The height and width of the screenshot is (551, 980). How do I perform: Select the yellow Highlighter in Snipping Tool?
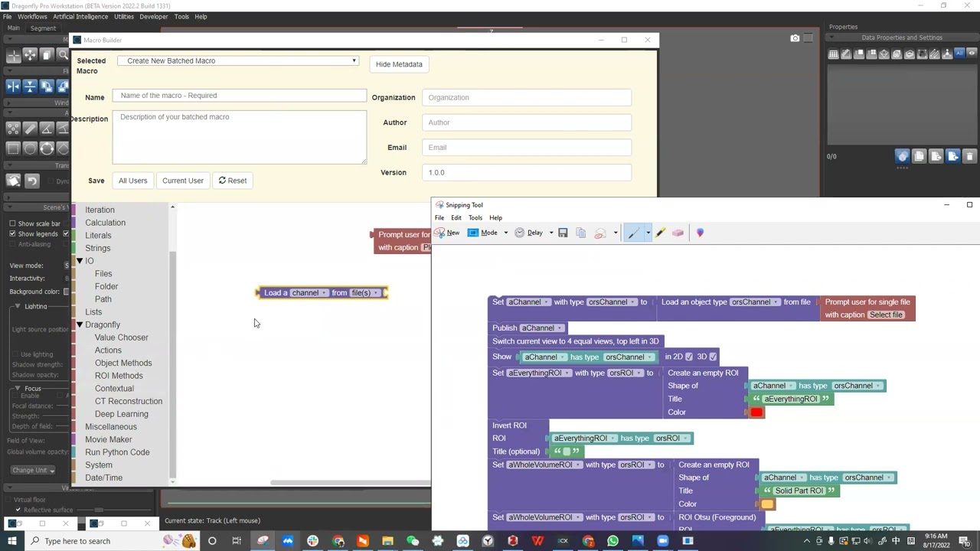click(661, 233)
